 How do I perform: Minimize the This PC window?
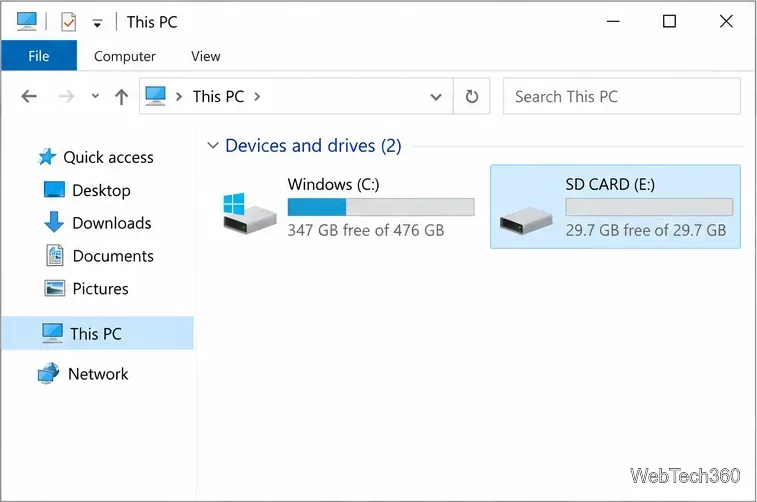(x=613, y=21)
